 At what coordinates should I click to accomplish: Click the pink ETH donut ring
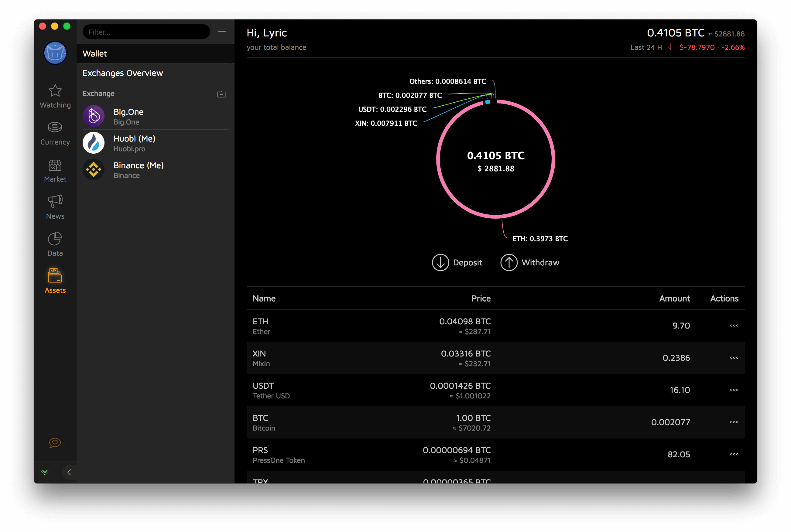(x=553, y=159)
